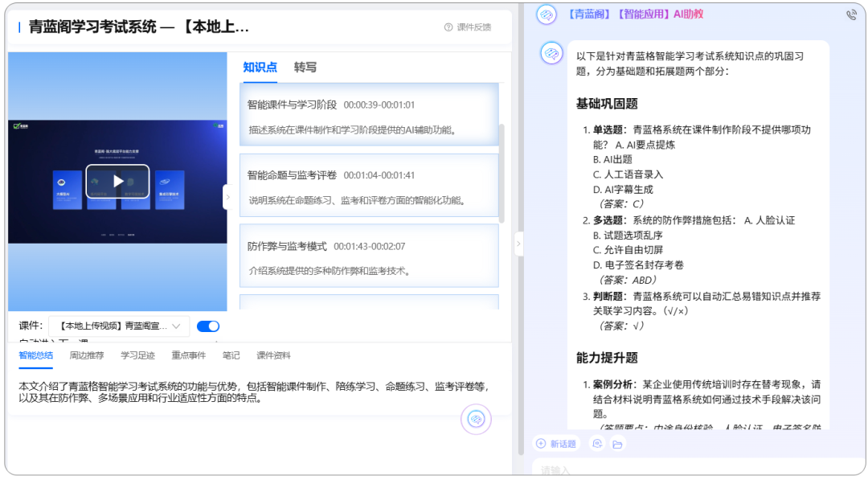Click the regenerate icon next to 新话题
This screenshot has width=868, height=488.
596,444
